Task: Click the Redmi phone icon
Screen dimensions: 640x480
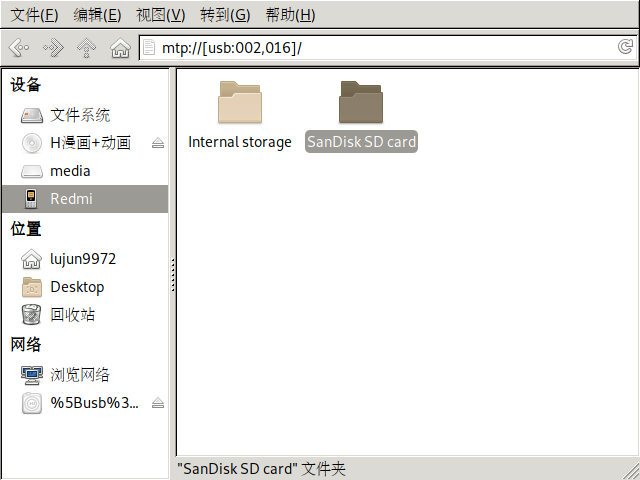Action: [x=31, y=199]
